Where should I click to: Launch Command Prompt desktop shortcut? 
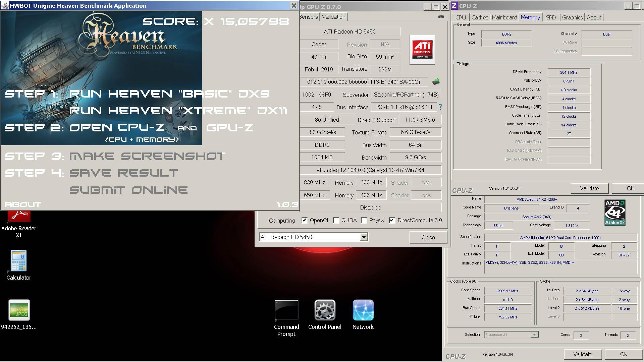(286, 318)
